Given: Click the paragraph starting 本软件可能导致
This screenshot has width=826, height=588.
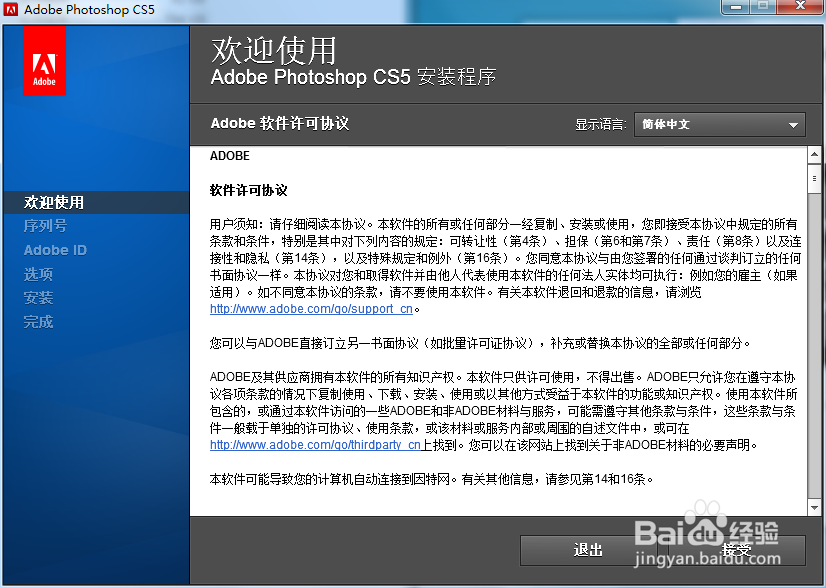Looking at the screenshot, I should tap(431, 479).
